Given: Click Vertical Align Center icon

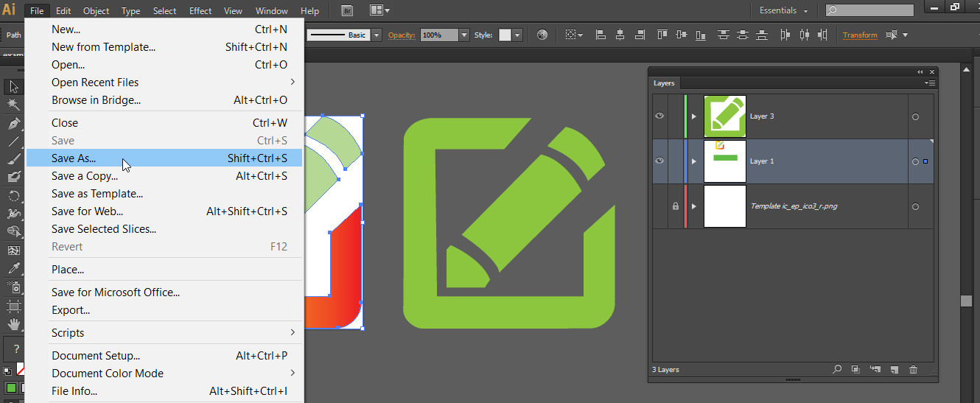Looking at the screenshot, I should click(x=682, y=35).
